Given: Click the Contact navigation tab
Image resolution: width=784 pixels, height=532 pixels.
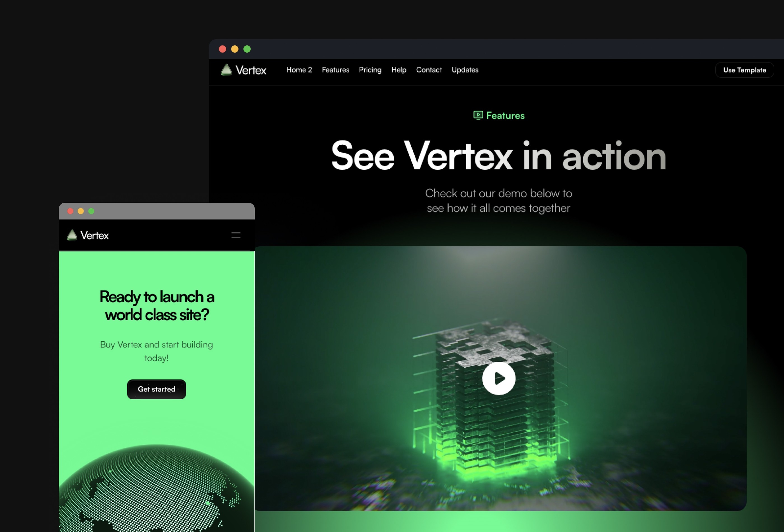Looking at the screenshot, I should (428, 69).
